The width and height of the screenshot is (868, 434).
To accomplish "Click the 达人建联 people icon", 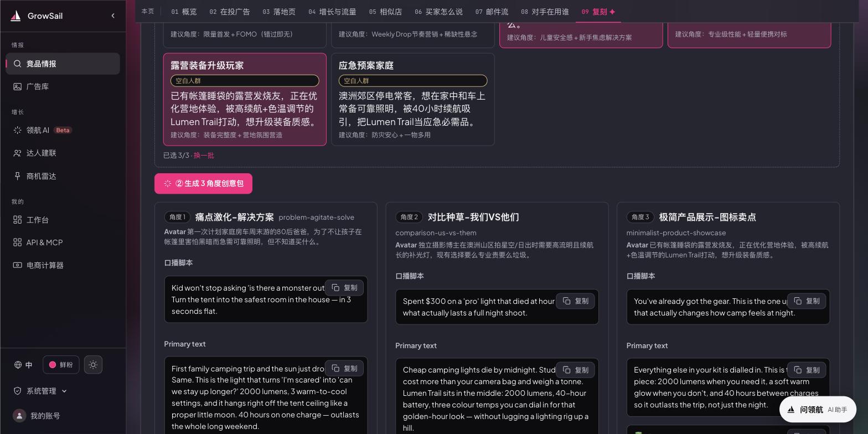I will pos(17,153).
